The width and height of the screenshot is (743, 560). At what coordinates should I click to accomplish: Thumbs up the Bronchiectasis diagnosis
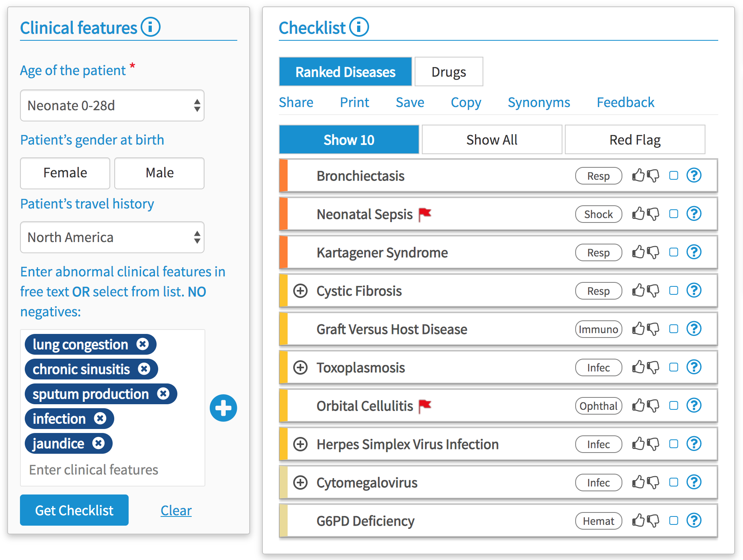tap(638, 175)
